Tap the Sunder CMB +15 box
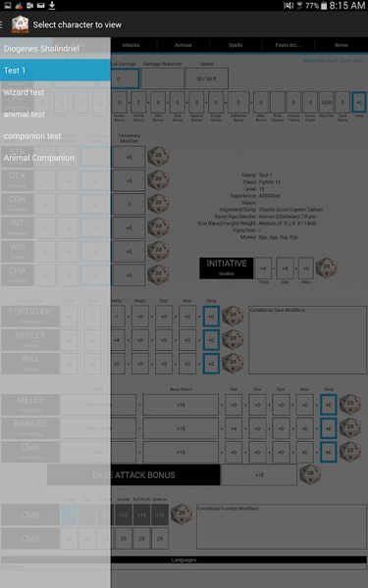Screen dimensions: 368x588 pos(124,514)
